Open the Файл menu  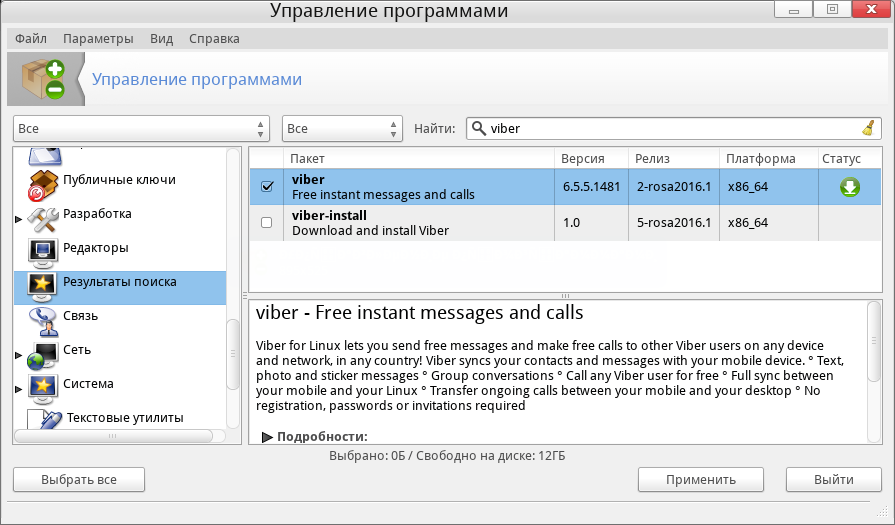(31, 39)
